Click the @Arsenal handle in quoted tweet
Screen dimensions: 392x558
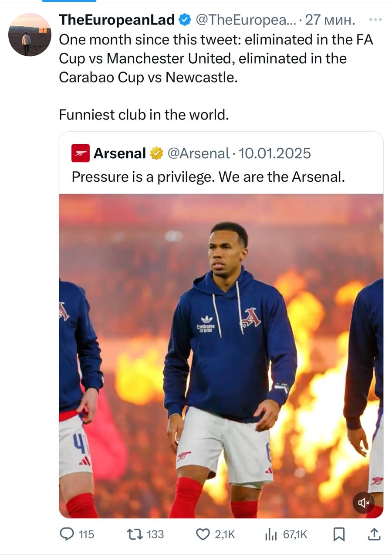coord(198,153)
